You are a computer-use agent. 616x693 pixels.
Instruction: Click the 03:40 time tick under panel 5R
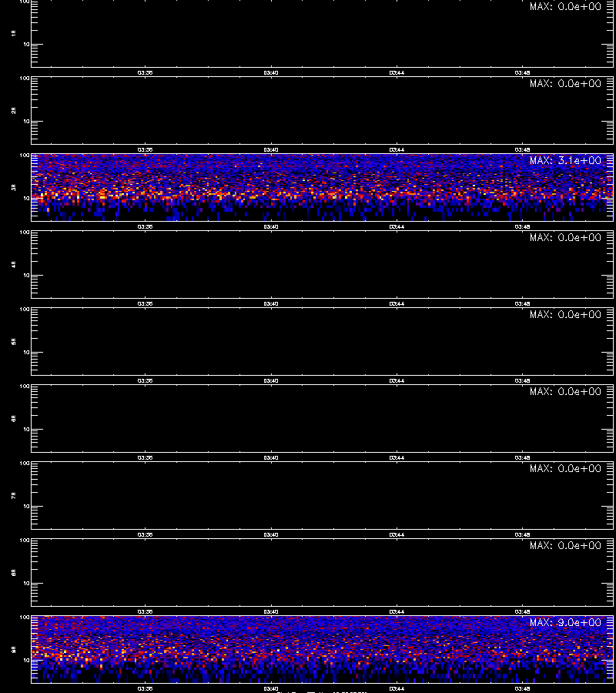pos(271,381)
